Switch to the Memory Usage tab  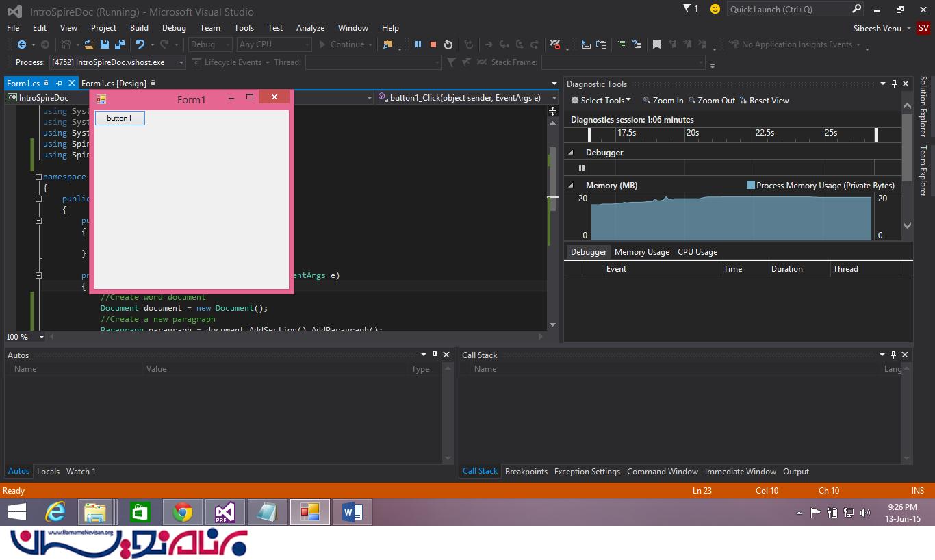point(641,252)
